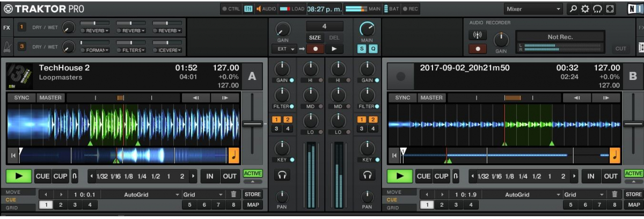
Task: Toggle master clock S button
Action: click(362, 48)
